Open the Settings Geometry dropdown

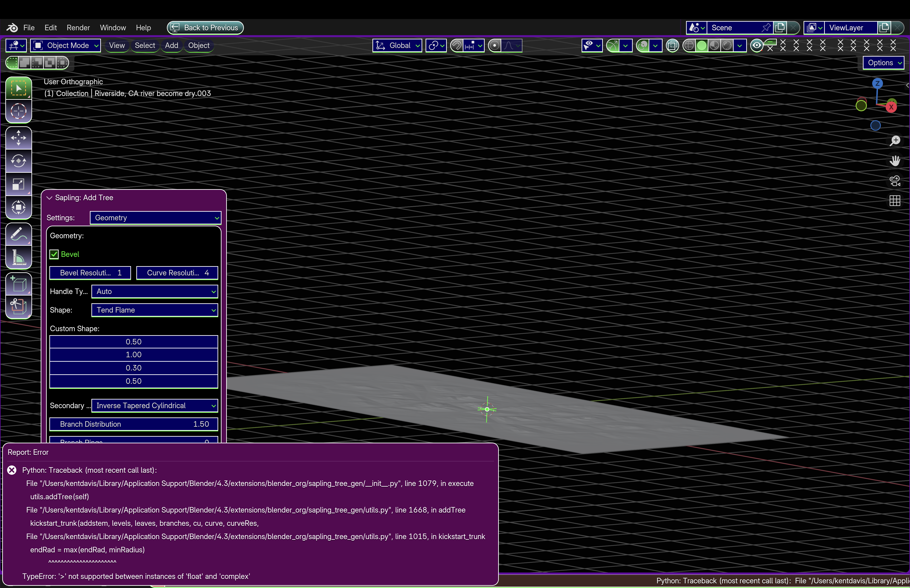coord(155,218)
